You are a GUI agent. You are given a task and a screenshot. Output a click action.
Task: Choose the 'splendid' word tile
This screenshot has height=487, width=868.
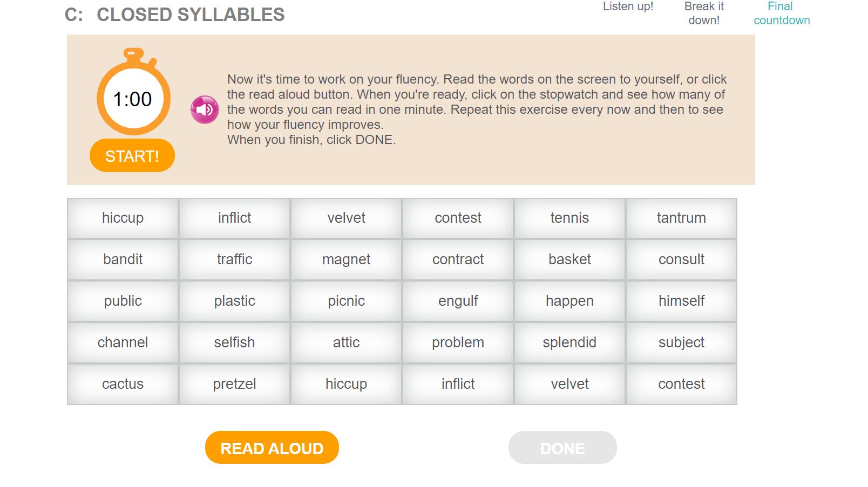[569, 343]
